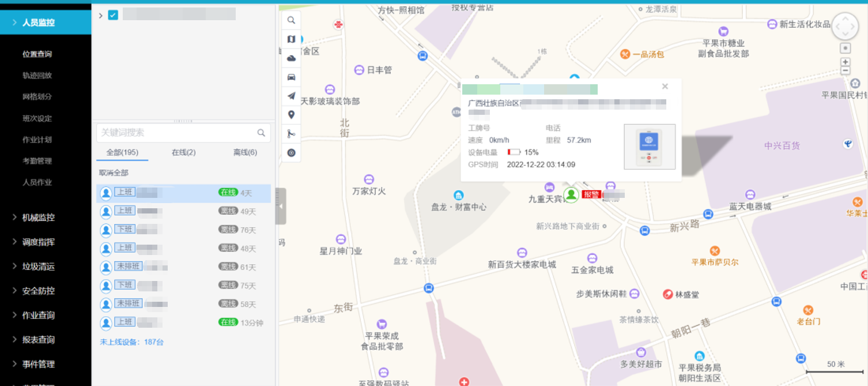Click the 取消全部 link
The width and height of the screenshot is (868, 386).
click(x=114, y=173)
